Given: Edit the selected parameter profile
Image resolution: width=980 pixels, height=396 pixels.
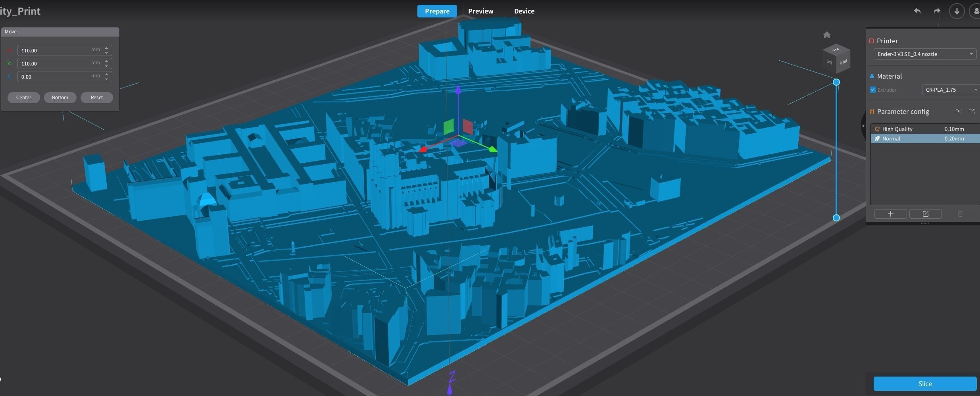Looking at the screenshot, I should tap(925, 214).
